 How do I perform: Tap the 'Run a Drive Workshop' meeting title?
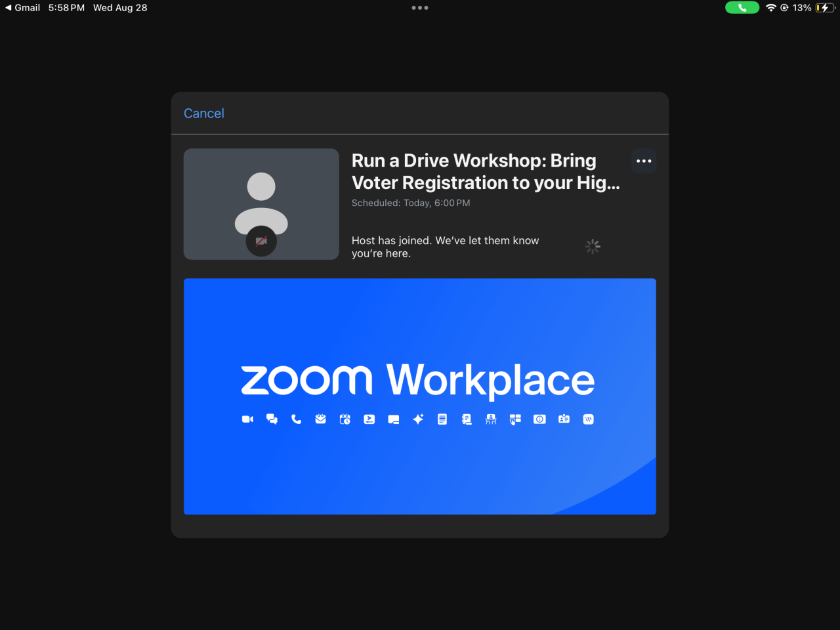[x=486, y=171]
